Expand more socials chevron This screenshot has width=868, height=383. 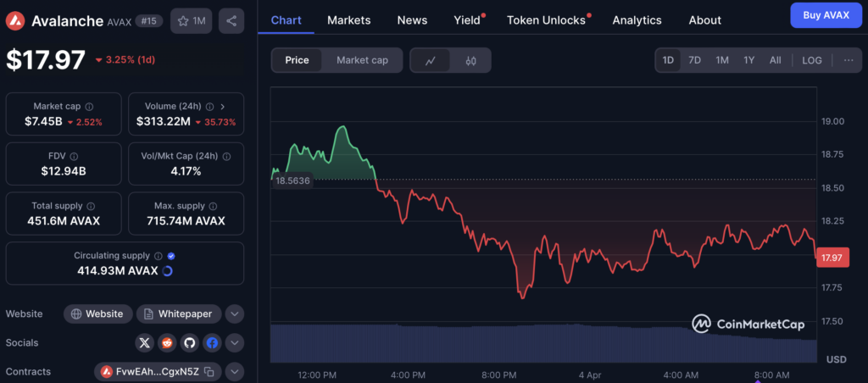click(235, 343)
